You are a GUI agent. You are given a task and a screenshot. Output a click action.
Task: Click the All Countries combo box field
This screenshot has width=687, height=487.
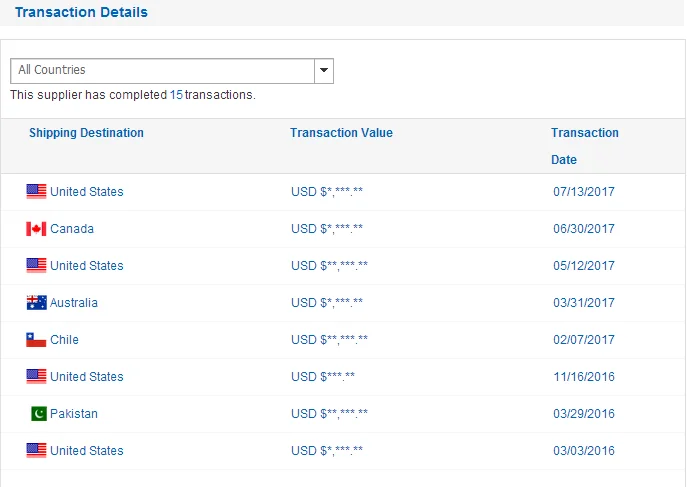[162, 71]
